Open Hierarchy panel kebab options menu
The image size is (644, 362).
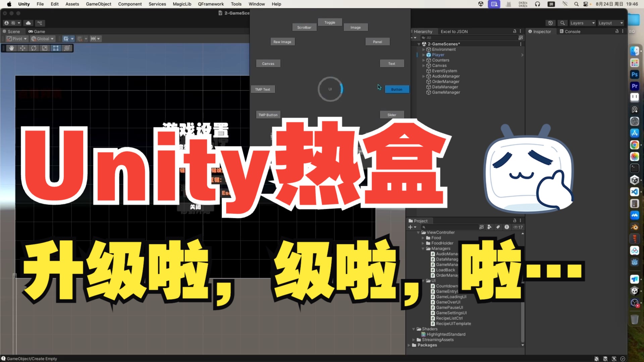[x=521, y=31]
